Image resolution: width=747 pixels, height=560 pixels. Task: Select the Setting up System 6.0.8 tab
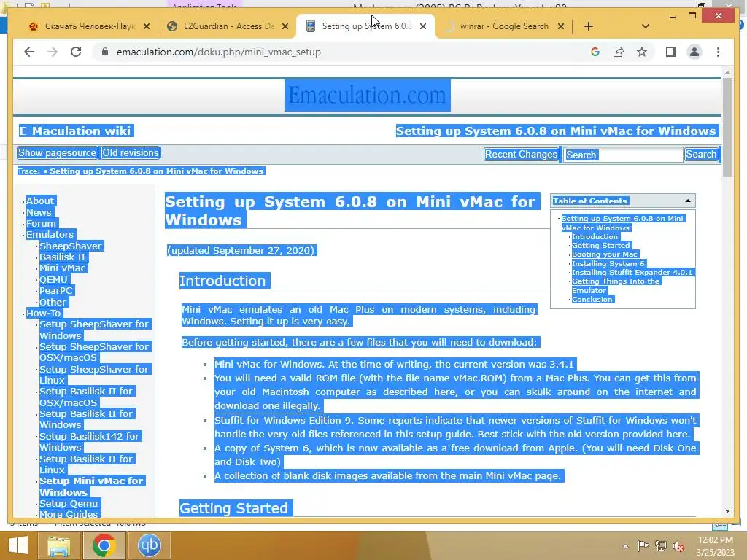tap(365, 26)
